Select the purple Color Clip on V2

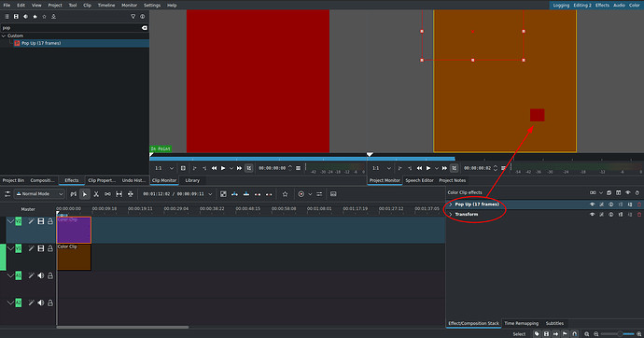(x=74, y=230)
